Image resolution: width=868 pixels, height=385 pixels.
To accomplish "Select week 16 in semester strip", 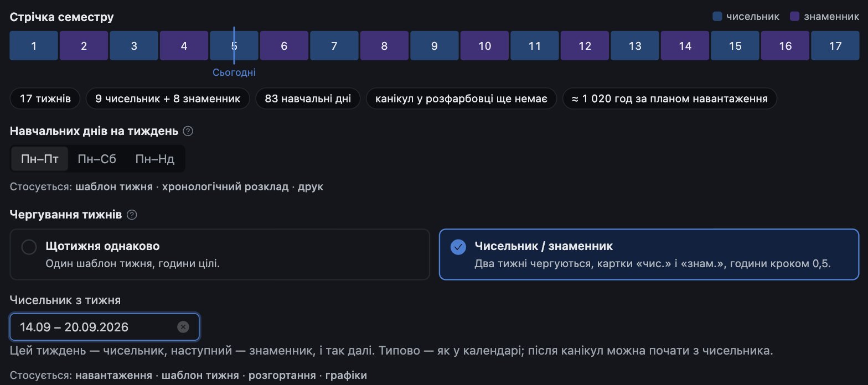I will point(785,46).
